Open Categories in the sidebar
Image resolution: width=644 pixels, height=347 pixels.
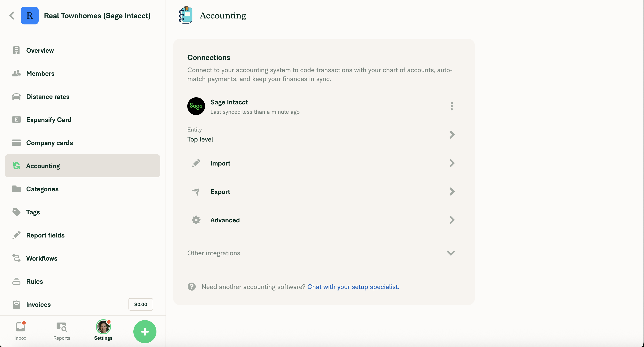pyautogui.click(x=42, y=189)
